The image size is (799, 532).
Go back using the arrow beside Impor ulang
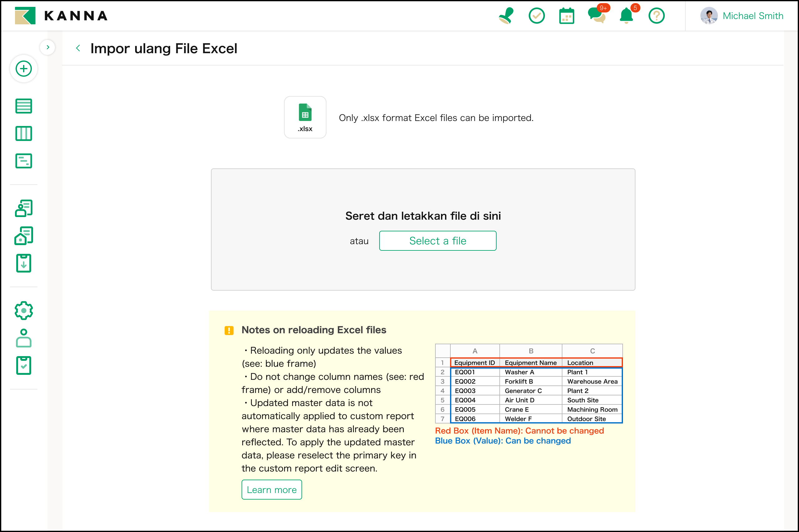pos(78,48)
